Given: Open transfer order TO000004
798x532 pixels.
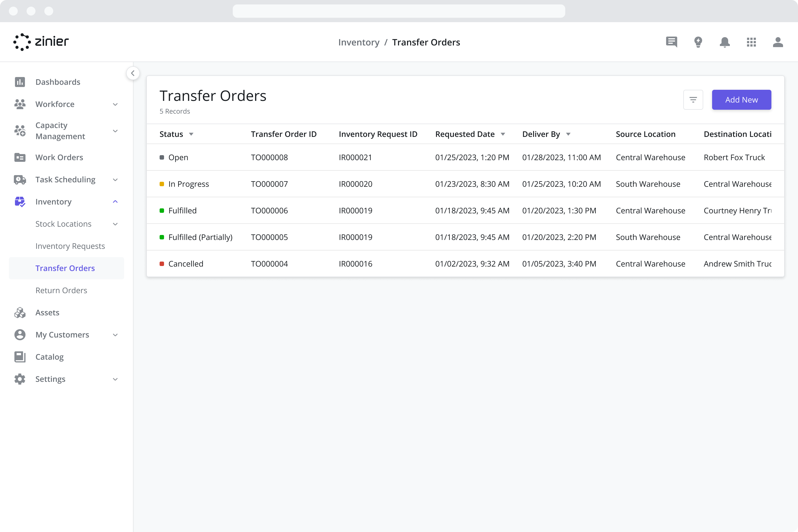Looking at the screenshot, I should click(269, 264).
